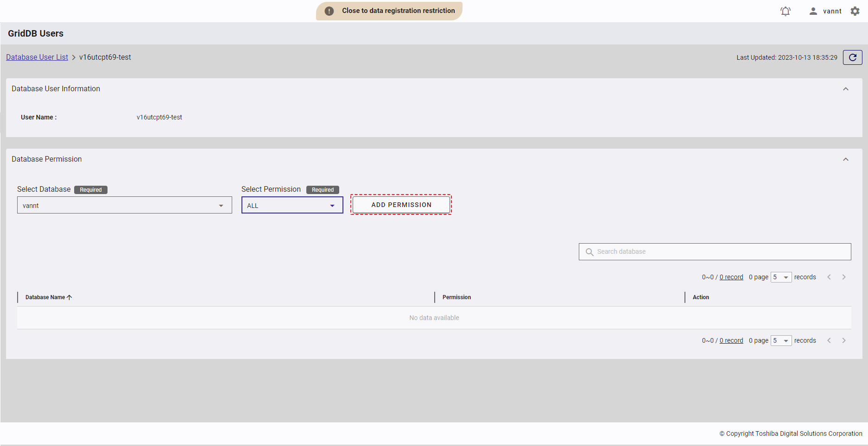Change records per page in top pagination
Image resolution: width=868 pixels, height=446 pixels.
781,277
